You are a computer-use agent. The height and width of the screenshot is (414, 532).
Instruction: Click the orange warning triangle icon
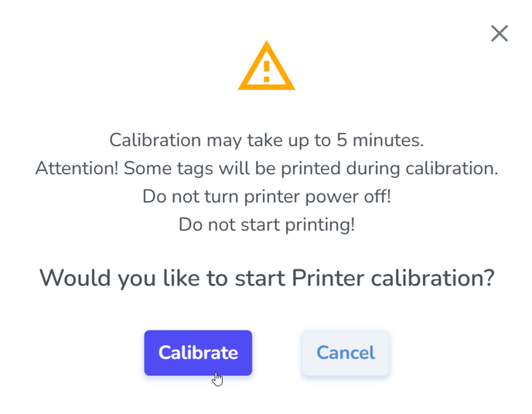[266, 66]
